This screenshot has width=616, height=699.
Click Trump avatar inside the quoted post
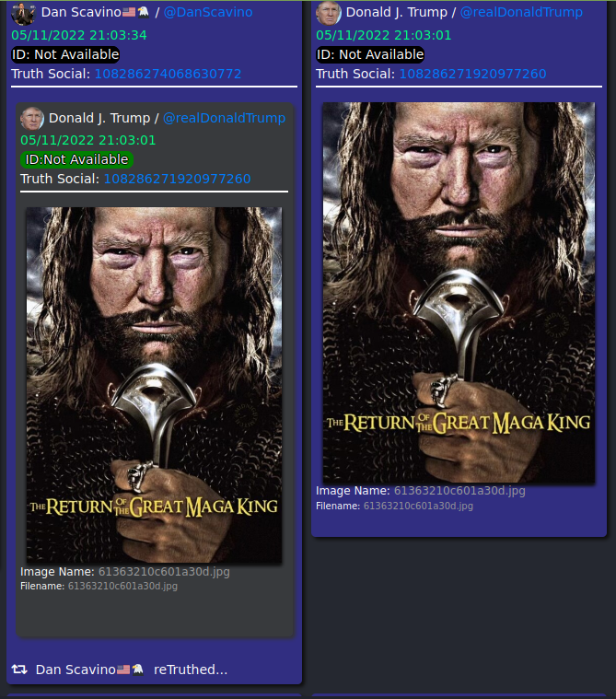point(32,118)
